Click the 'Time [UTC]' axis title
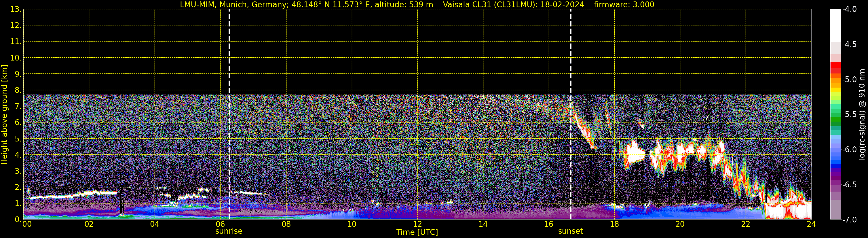The height and width of the screenshot is (238, 868). click(x=417, y=232)
